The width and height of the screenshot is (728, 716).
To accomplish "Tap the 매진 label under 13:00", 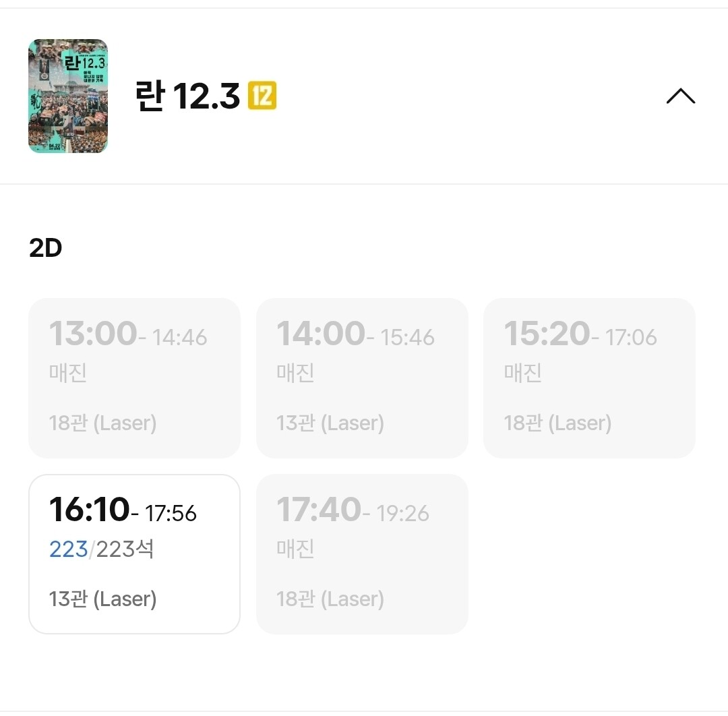I will click(68, 372).
